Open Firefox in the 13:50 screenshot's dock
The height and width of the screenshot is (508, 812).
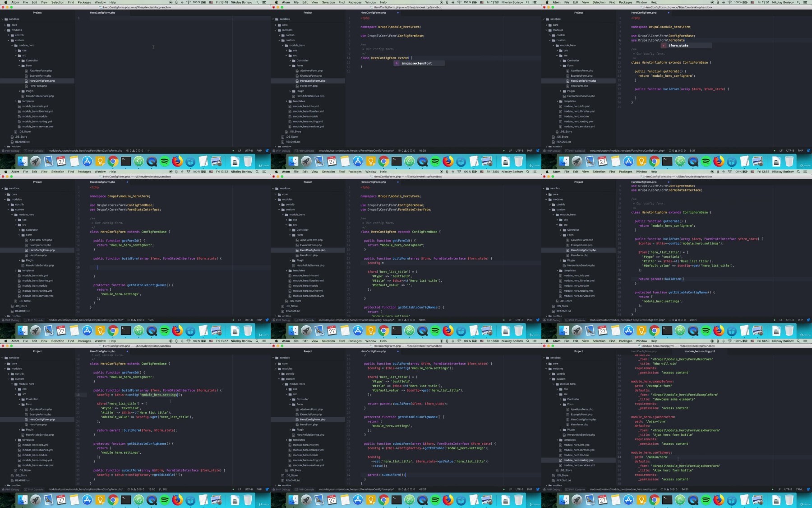point(448,161)
